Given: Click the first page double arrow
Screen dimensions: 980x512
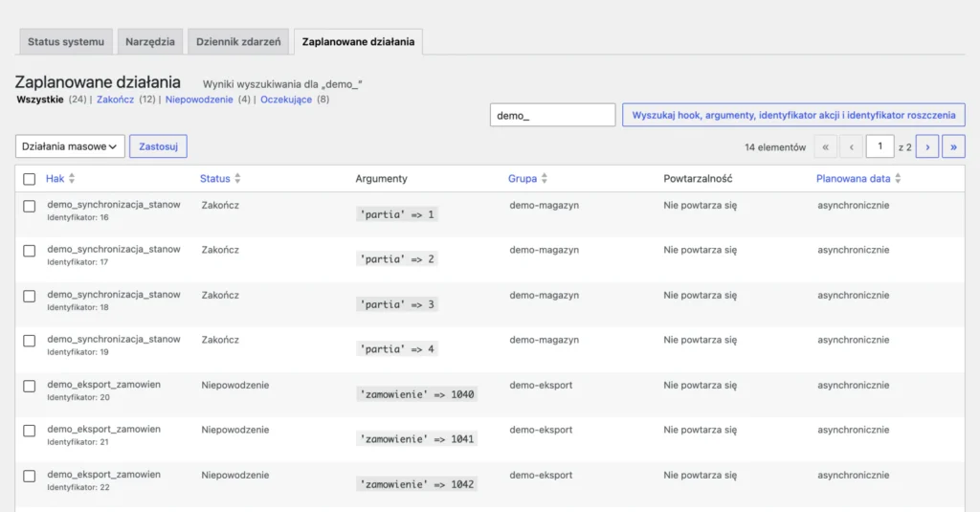Looking at the screenshot, I should pyautogui.click(x=826, y=147).
